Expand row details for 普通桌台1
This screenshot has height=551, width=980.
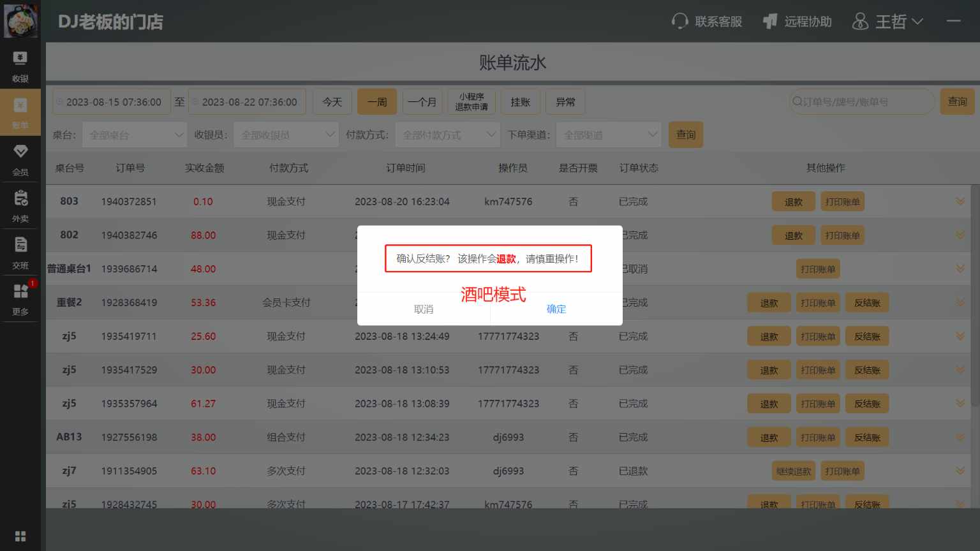(960, 269)
